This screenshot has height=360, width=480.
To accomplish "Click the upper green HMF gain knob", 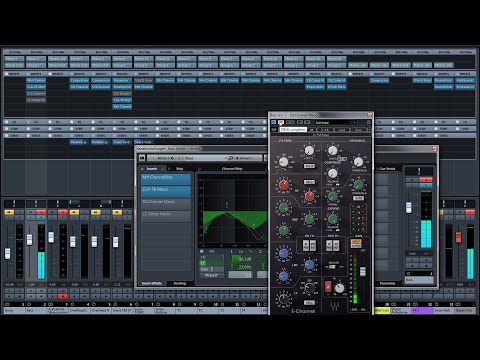I will 283,207.
